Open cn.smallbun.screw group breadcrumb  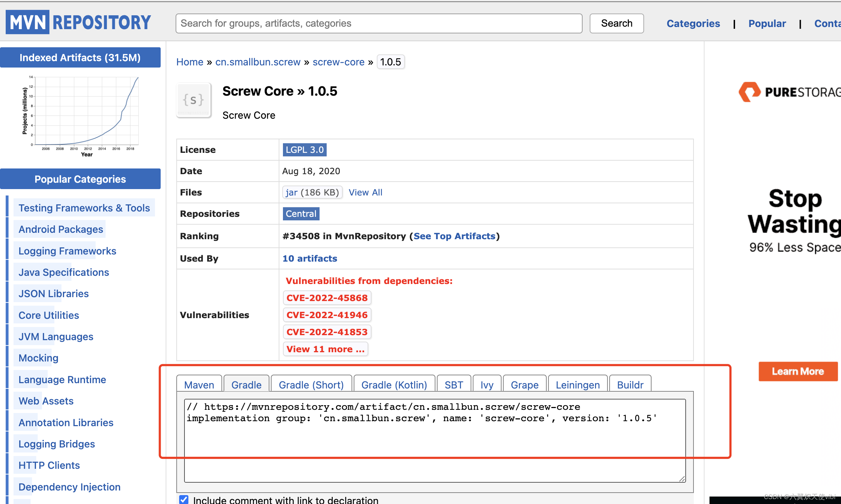(258, 62)
